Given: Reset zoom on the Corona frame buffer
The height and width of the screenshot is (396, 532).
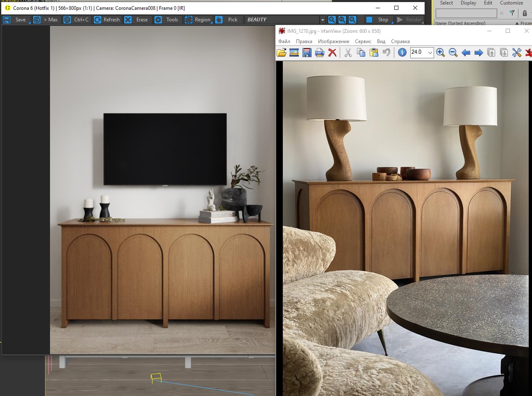Looking at the screenshot, I should 352,20.
